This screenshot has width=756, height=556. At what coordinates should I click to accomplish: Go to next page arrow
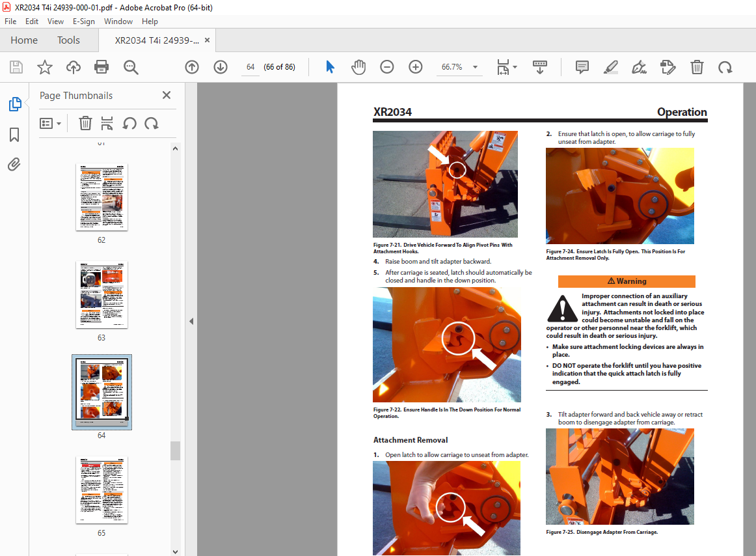pyautogui.click(x=221, y=67)
